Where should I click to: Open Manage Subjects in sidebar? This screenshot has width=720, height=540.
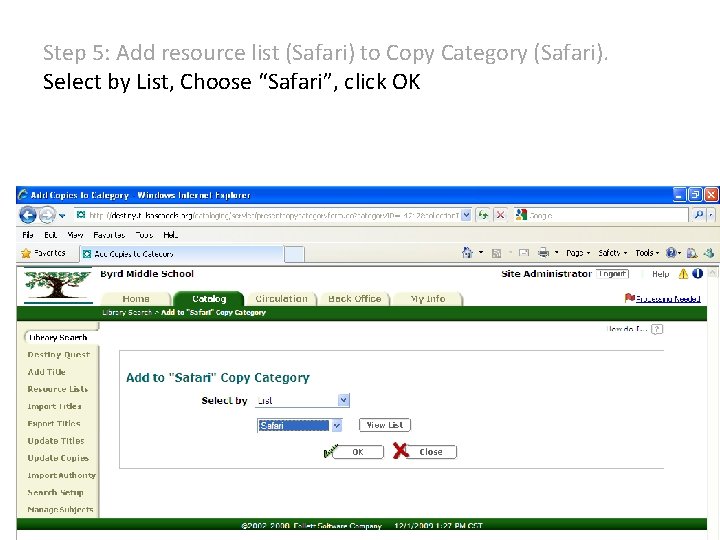point(60,509)
